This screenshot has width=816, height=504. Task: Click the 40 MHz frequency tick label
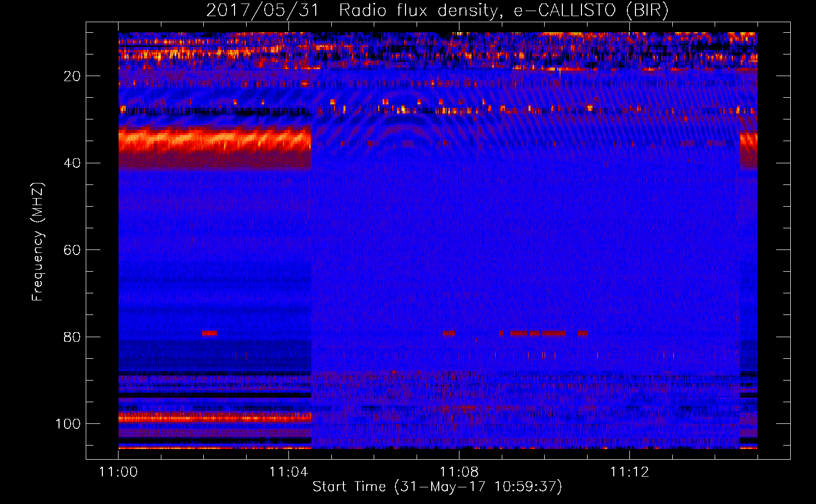coord(72,163)
